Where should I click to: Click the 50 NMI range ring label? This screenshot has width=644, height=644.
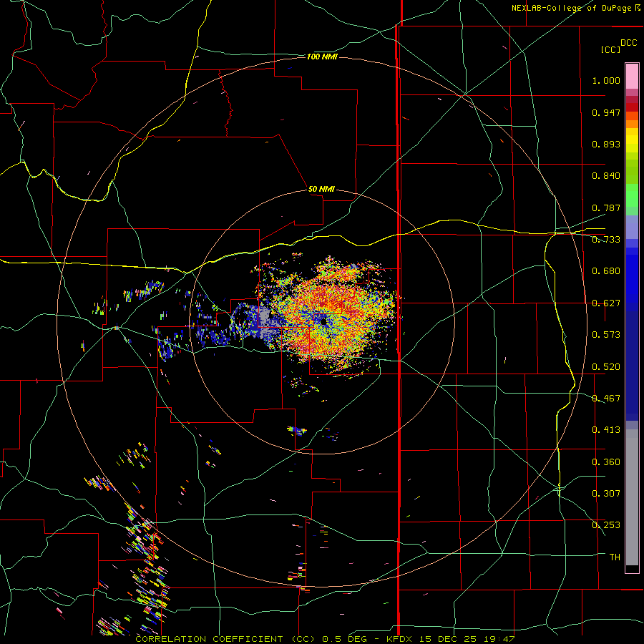coord(321,189)
